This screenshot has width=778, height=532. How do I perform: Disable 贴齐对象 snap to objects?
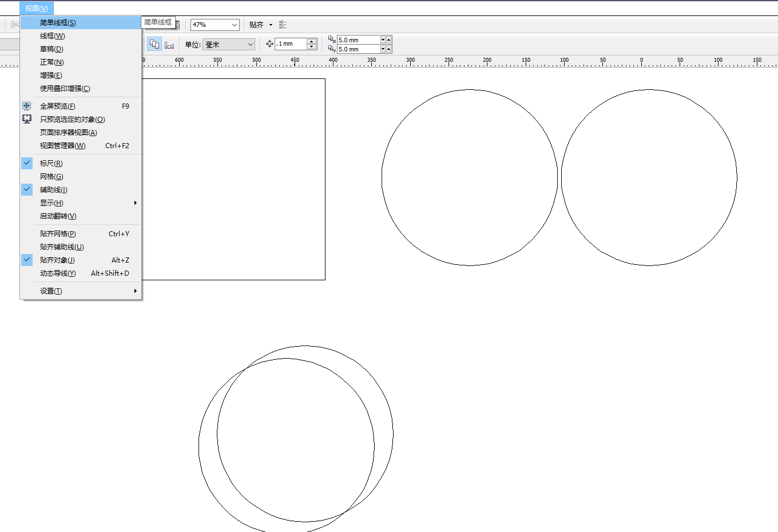pos(57,260)
